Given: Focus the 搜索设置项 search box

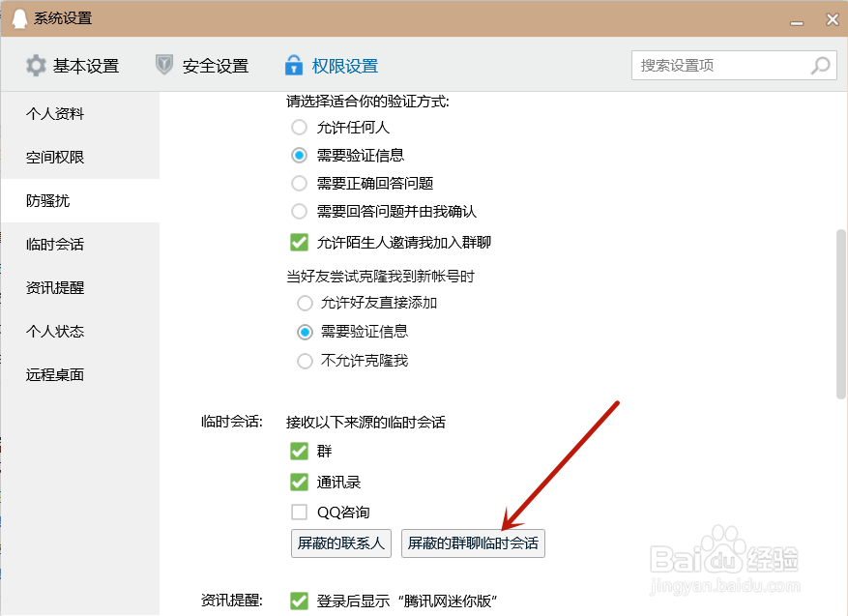Looking at the screenshot, I should point(734,66).
